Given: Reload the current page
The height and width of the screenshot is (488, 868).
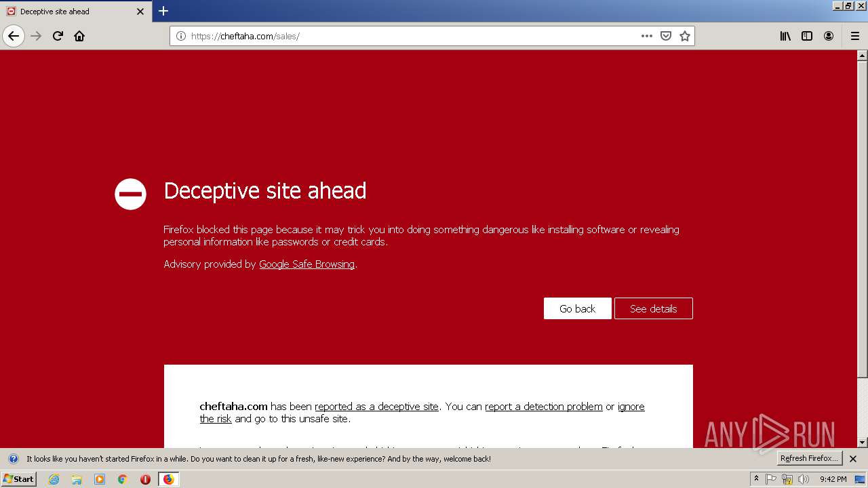Looking at the screenshot, I should tap(58, 36).
